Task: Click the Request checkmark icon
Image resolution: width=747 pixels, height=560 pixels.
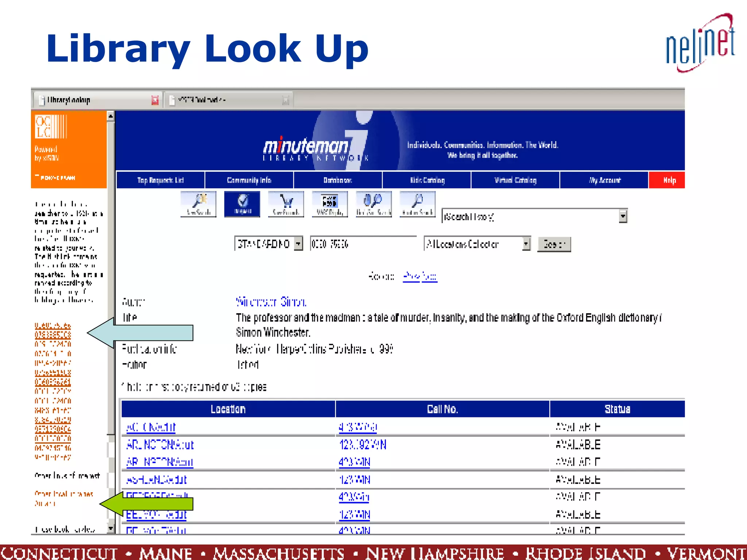Action: click(x=242, y=204)
